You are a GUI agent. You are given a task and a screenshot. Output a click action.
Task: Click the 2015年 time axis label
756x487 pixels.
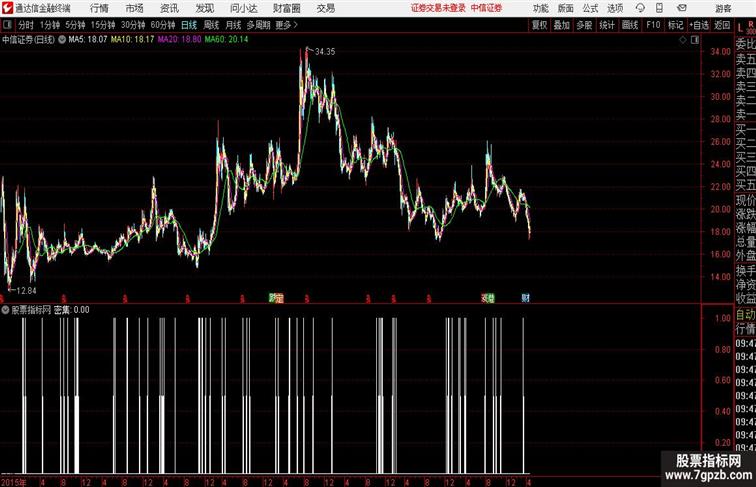coord(14,482)
